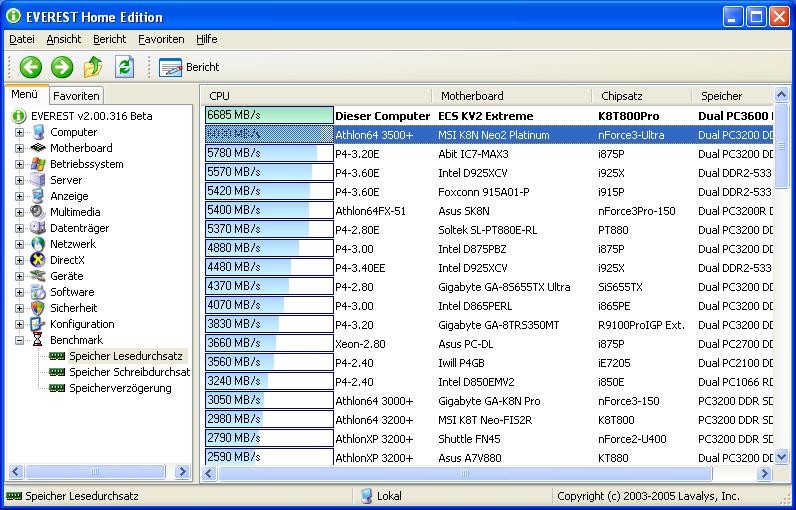Click EVEREST v2.00.316 Beta root icon
The height and width of the screenshot is (510, 796).
(19, 116)
